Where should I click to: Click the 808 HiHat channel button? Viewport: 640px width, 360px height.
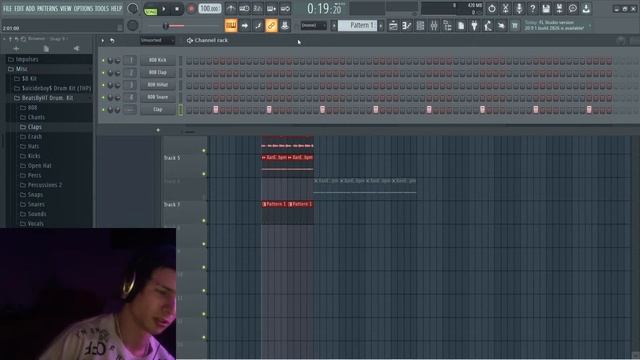(158, 85)
